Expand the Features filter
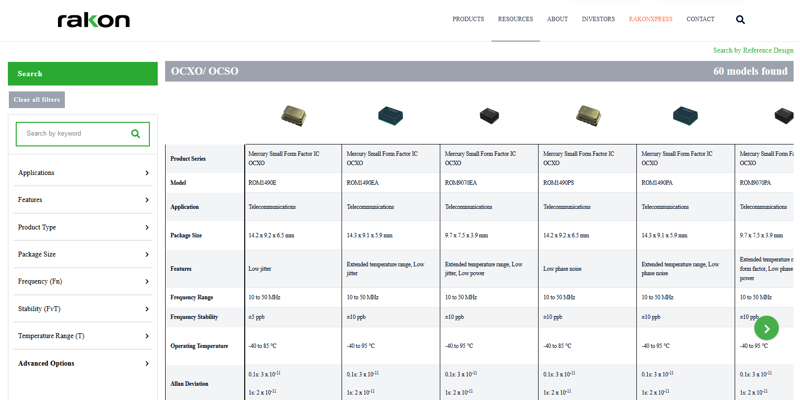This screenshot has height=400, width=800. [83, 200]
